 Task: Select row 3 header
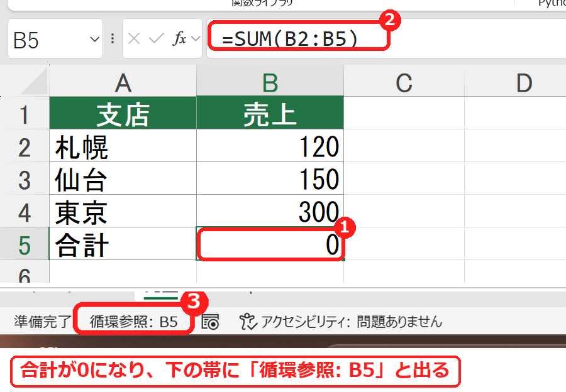click(x=24, y=178)
